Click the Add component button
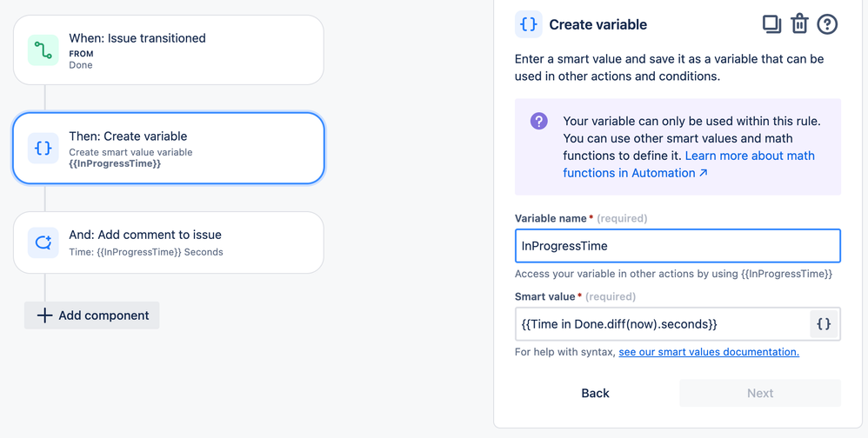This screenshot has width=868, height=438. pyautogui.click(x=92, y=315)
